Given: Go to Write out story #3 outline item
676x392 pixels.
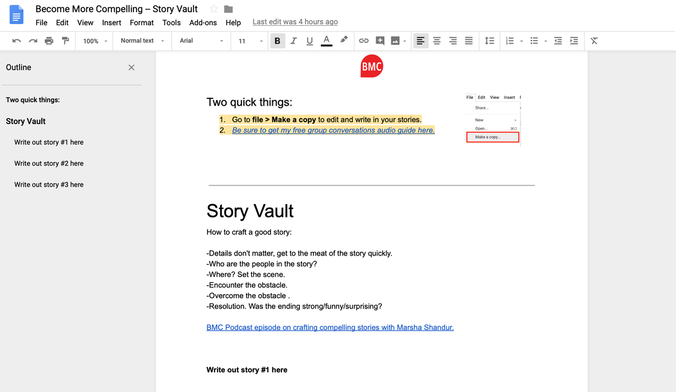Looking at the screenshot, I should coord(49,185).
